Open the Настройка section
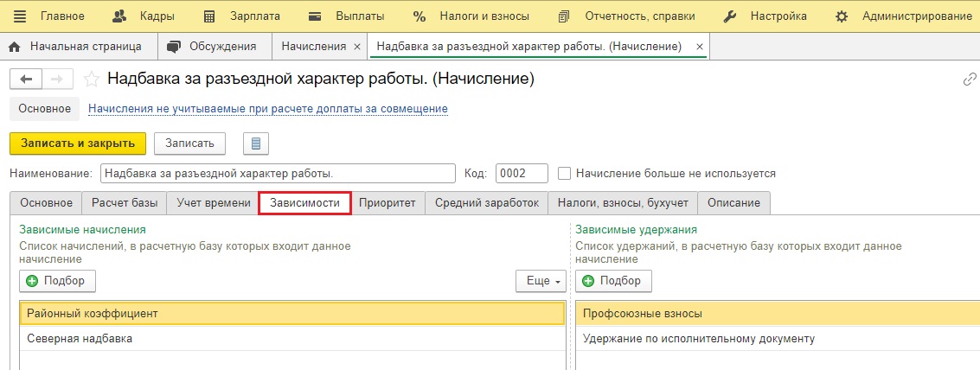980x370 pixels. (778, 16)
